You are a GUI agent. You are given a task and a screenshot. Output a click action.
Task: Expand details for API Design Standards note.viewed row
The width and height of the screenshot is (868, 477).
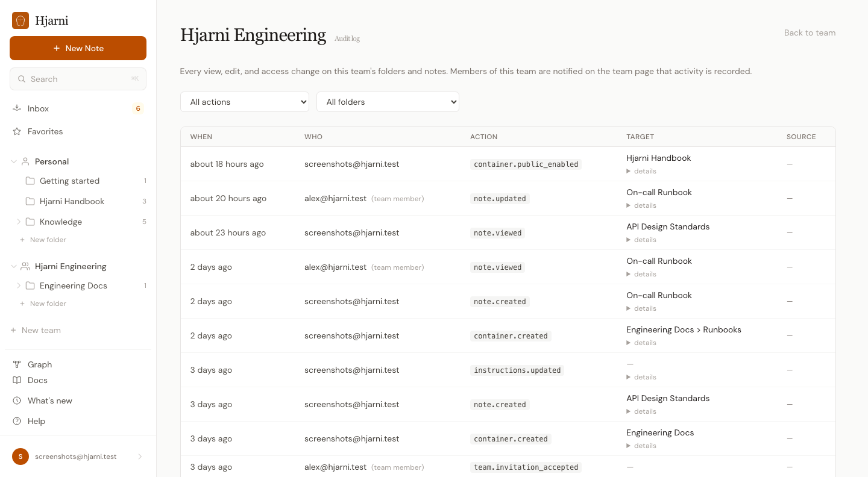coord(641,240)
